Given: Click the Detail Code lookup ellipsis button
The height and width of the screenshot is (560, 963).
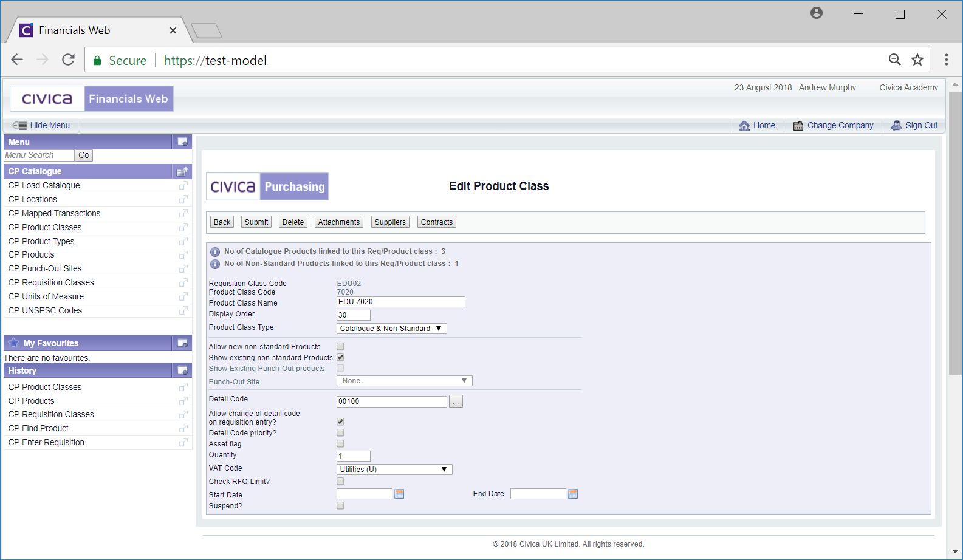Looking at the screenshot, I should point(456,401).
